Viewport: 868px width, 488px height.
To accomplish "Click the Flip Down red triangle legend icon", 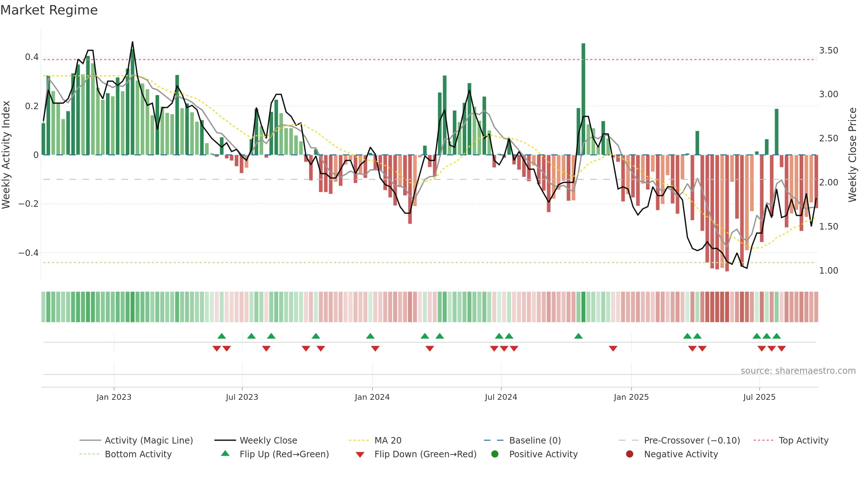I will (360, 454).
